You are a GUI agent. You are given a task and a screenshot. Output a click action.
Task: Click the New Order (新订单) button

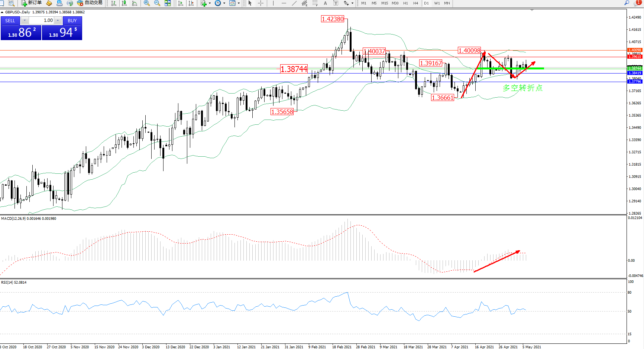click(32, 3)
